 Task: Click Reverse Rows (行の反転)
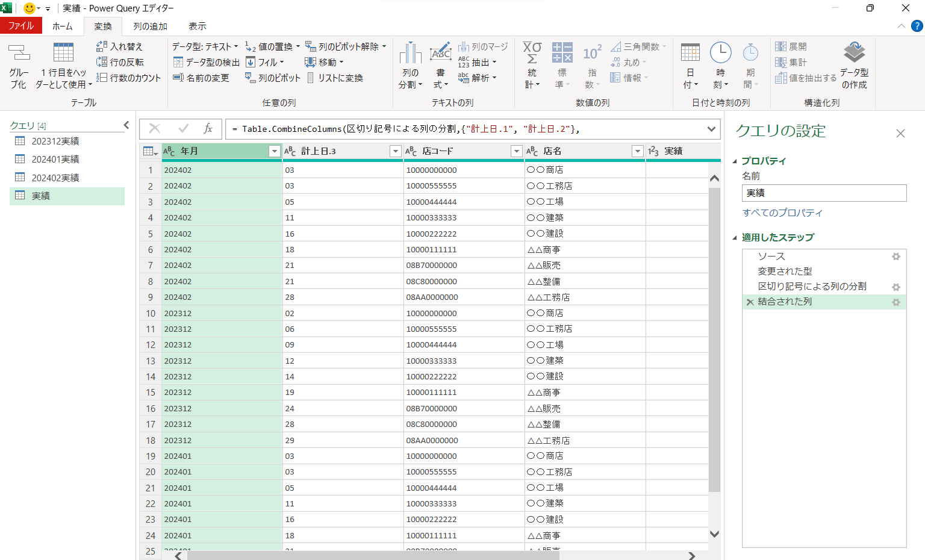[x=119, y=62]
